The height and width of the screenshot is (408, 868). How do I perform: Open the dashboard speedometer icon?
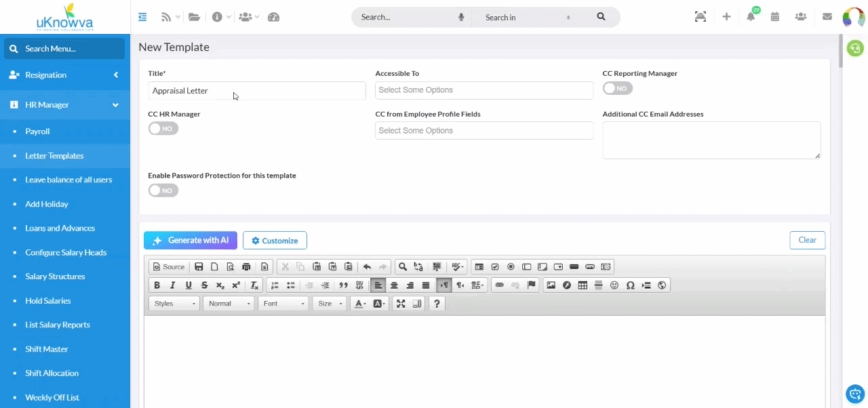click(x=274, y=17)
